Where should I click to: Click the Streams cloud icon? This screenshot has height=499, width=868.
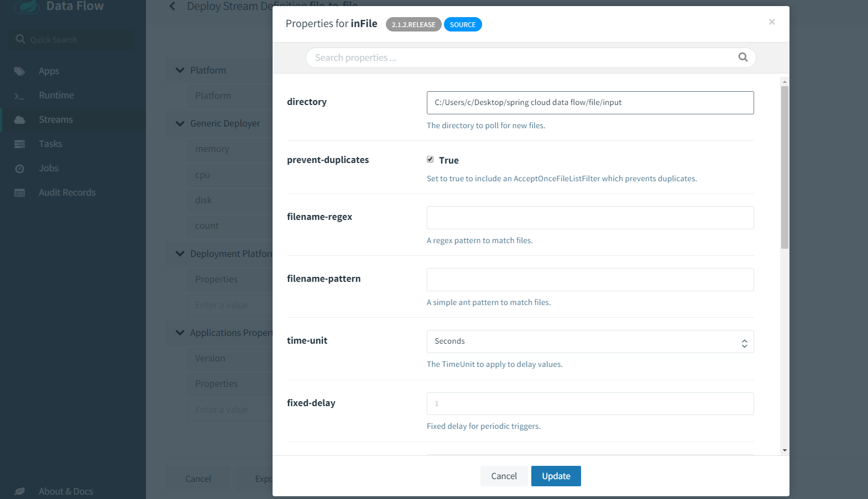click(20, 119)
